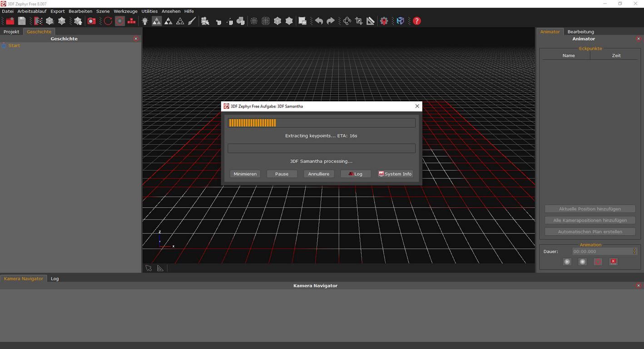644x349 pixels.
Task: Click the sparse point cloud sphere icon
Action: 254,21
